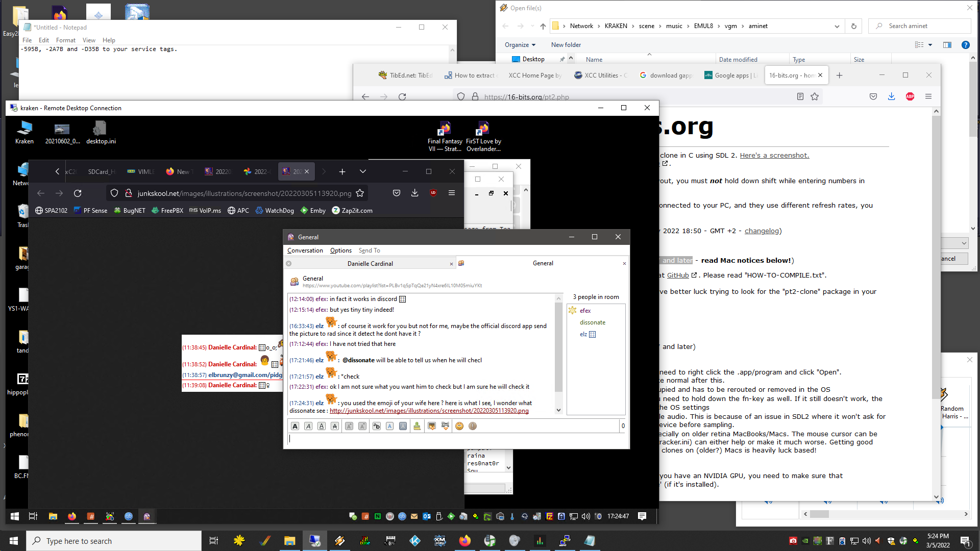Image resolution: width=980 pixels, height=551 pixels.
Task: Open Downloads in the 16-bits.org Firefox window
Action: coord(892,96)
